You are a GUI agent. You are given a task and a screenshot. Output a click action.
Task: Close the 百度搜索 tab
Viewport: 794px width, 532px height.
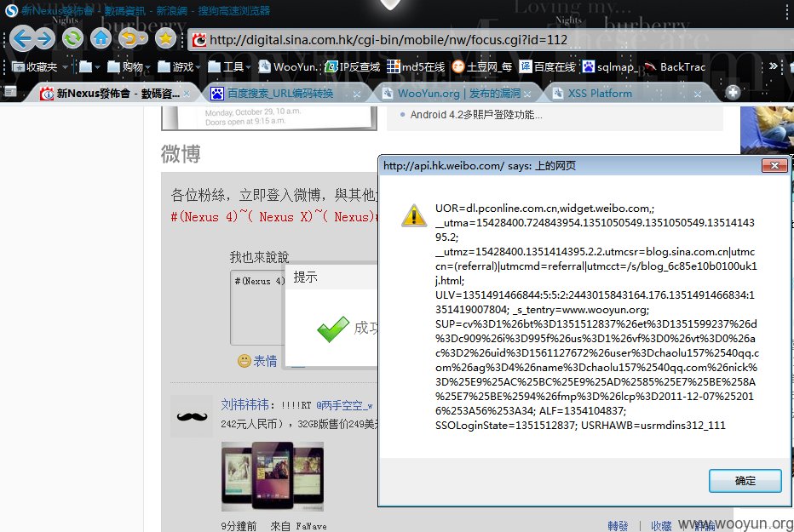click(x=357, y=94)
